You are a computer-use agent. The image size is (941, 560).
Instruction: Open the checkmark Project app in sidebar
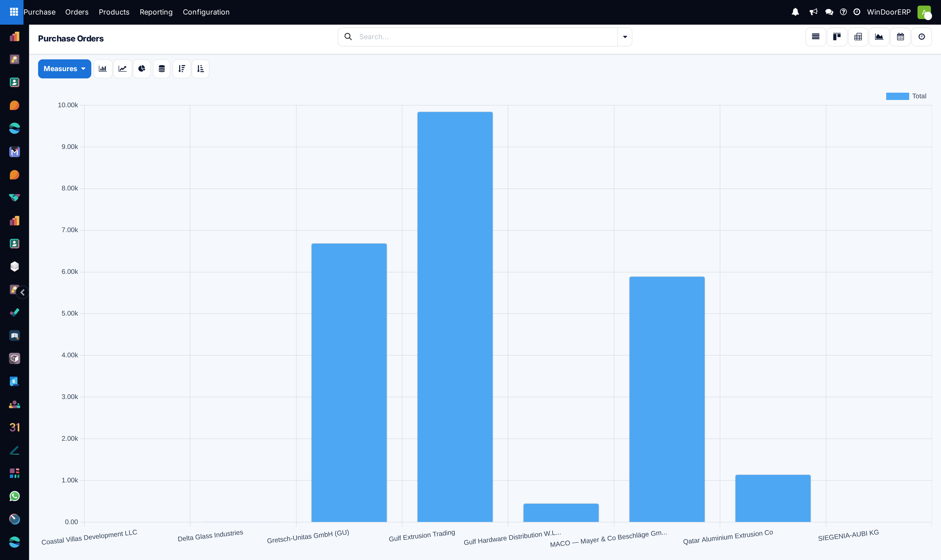point(14,312)
